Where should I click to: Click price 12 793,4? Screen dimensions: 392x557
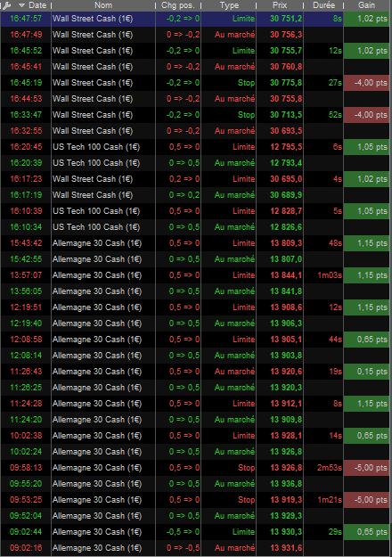[286, 163]
